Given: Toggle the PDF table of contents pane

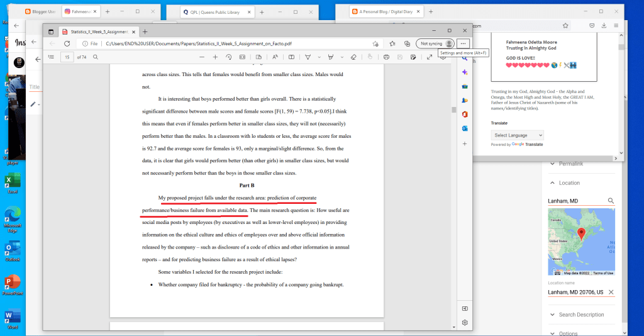Looking at the screenshot, I should (x=51, y=57).
